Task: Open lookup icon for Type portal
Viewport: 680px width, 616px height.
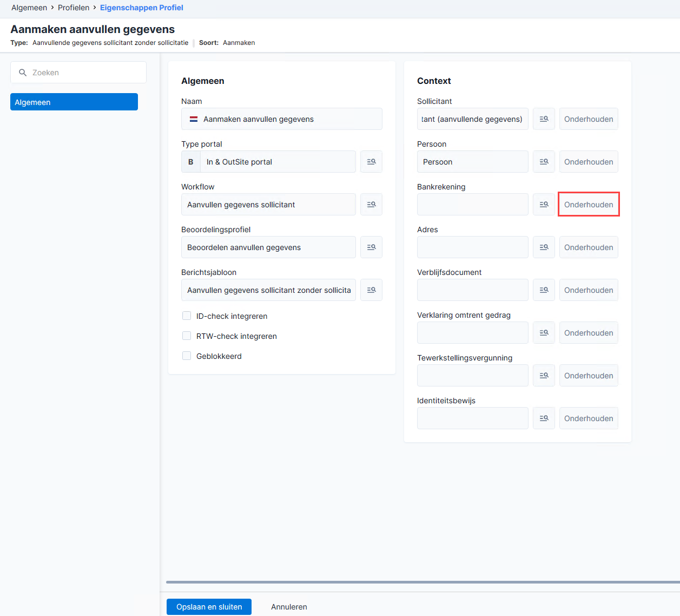Action: pyautogui.click(x=371, y=162)
